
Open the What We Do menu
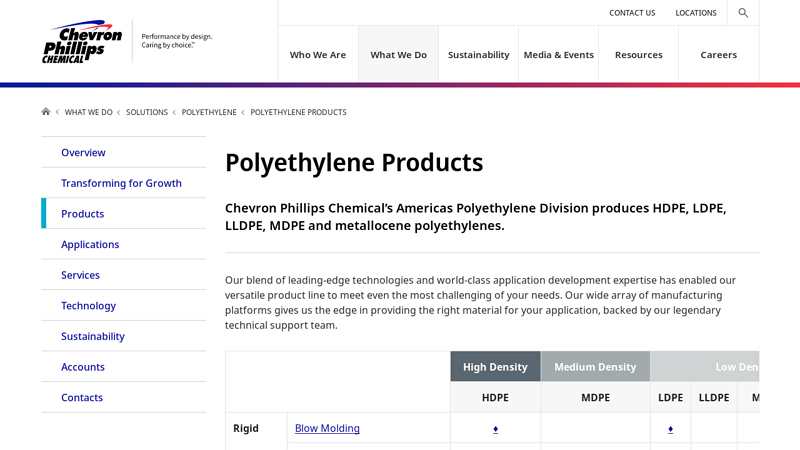(x=398, y=55)
